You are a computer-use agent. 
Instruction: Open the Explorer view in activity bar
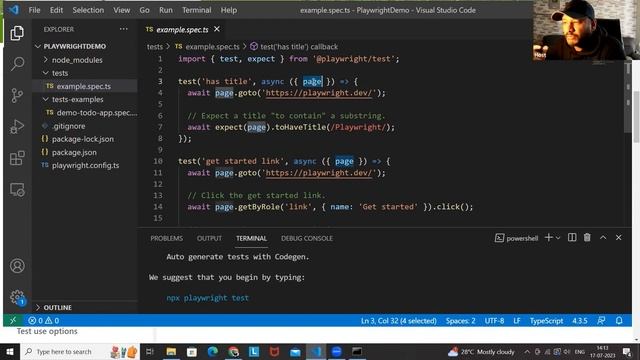pyautogui.click(x=17, y=33)
